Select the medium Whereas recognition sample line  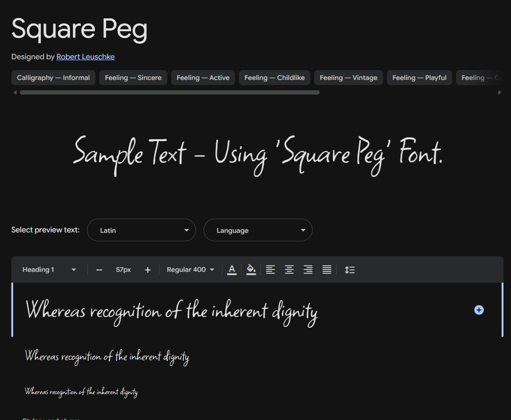tap(107, 357)
